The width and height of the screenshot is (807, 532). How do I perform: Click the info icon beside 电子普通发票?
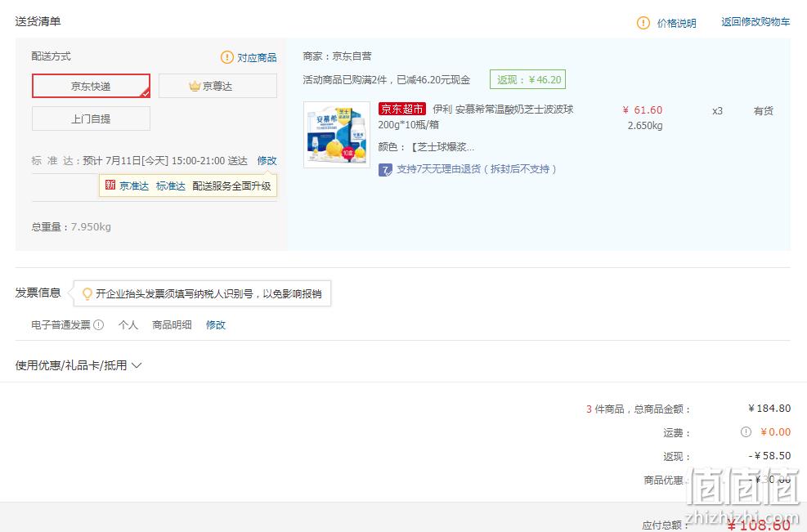click(98, 324)
